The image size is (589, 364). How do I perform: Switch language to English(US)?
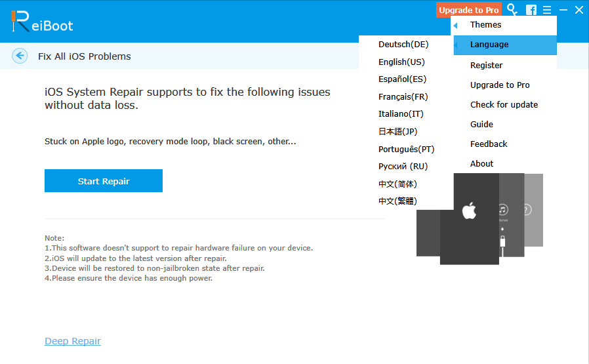pos(401,62)
